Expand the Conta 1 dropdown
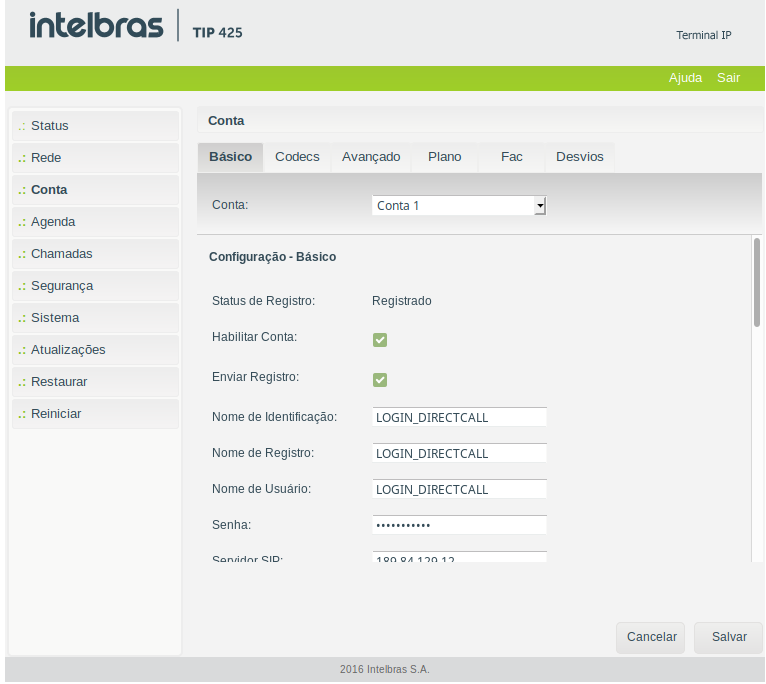Image resolution: width=766 pixels, height=684 pixels. click(459, 206)
